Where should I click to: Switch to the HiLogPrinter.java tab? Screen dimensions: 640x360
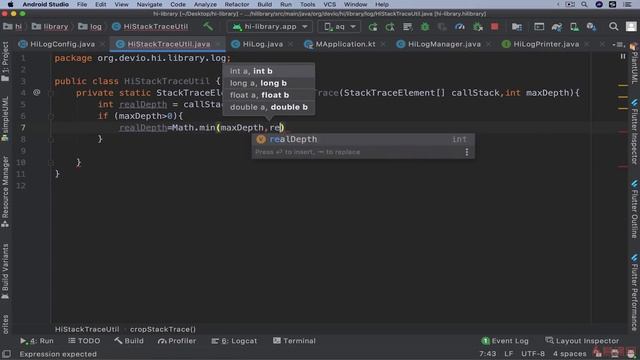[546, 44]
